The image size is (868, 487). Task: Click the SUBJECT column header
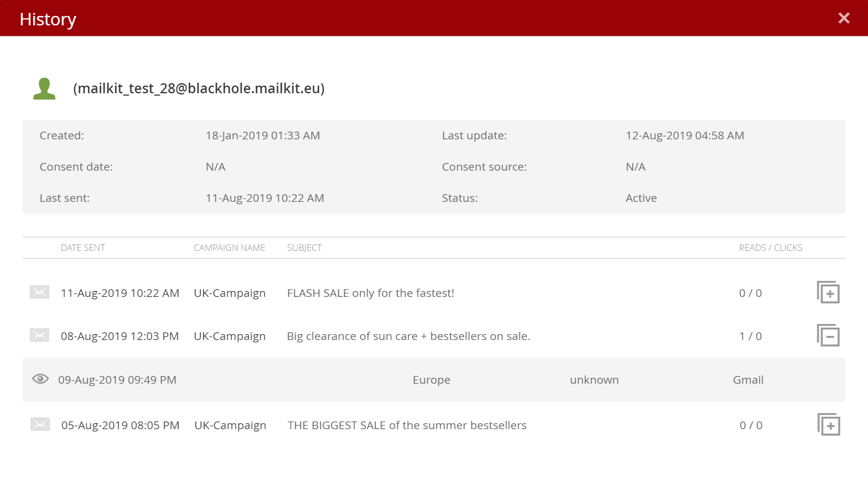(x=304, y=248)
